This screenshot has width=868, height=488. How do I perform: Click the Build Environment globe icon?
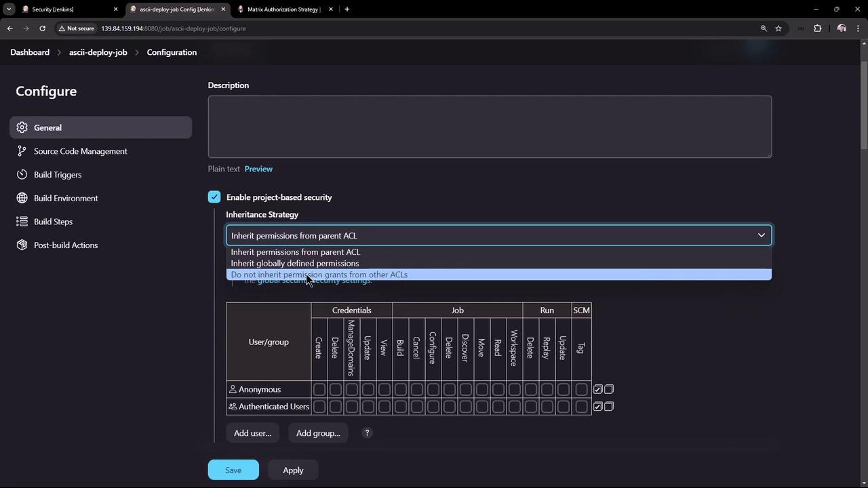pos(22,198)
